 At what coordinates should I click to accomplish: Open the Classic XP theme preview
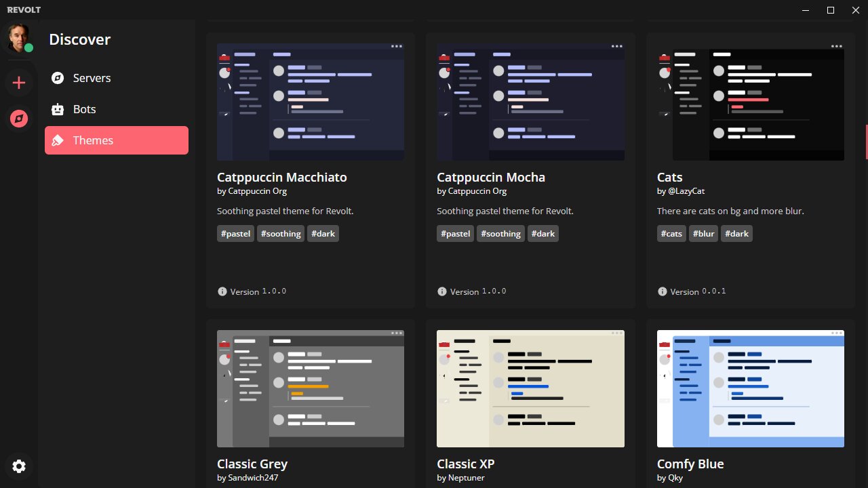click(x=530, y=389)
